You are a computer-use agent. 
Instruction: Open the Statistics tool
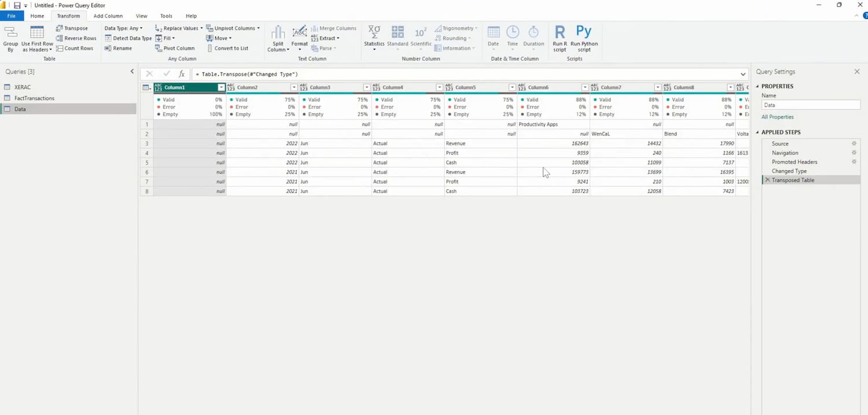pos(374,39)
